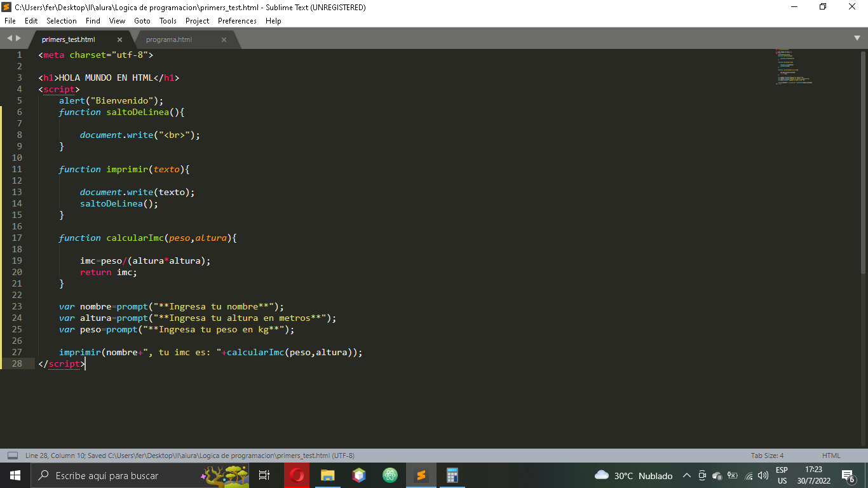This screenshot has height=488, width=868.
Task: Click the Sublime Text title bar app icon
Action: 7,7
